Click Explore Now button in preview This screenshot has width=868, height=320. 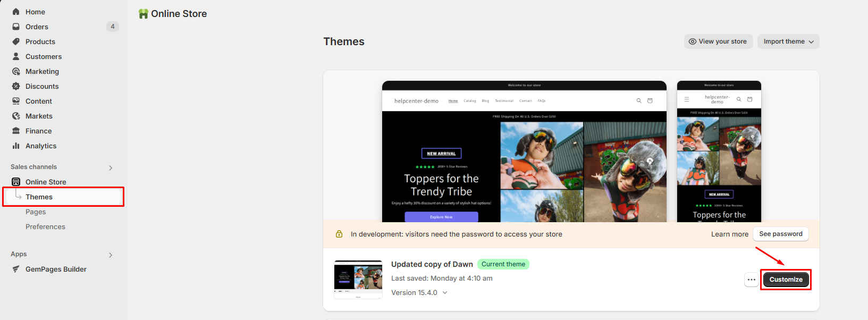[x=441, y=217]
